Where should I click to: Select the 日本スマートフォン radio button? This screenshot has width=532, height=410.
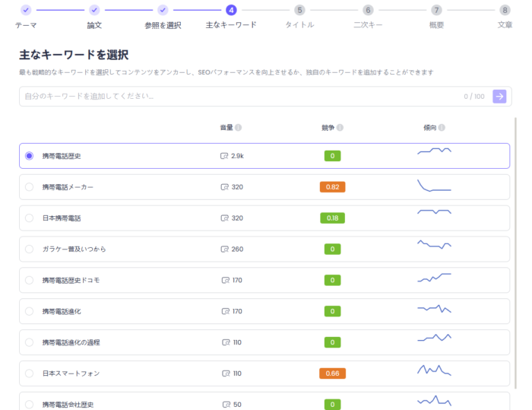pyautogui.click(x=29, y=373)
